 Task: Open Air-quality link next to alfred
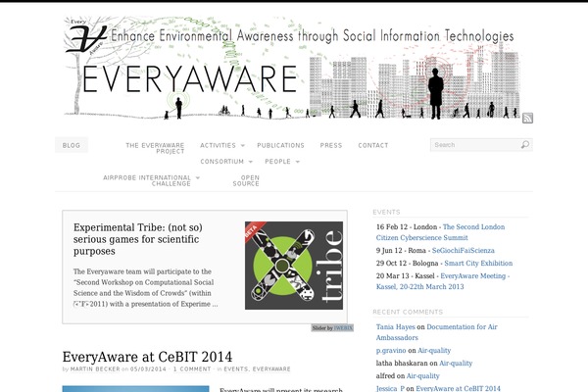[x=422, y=376]
